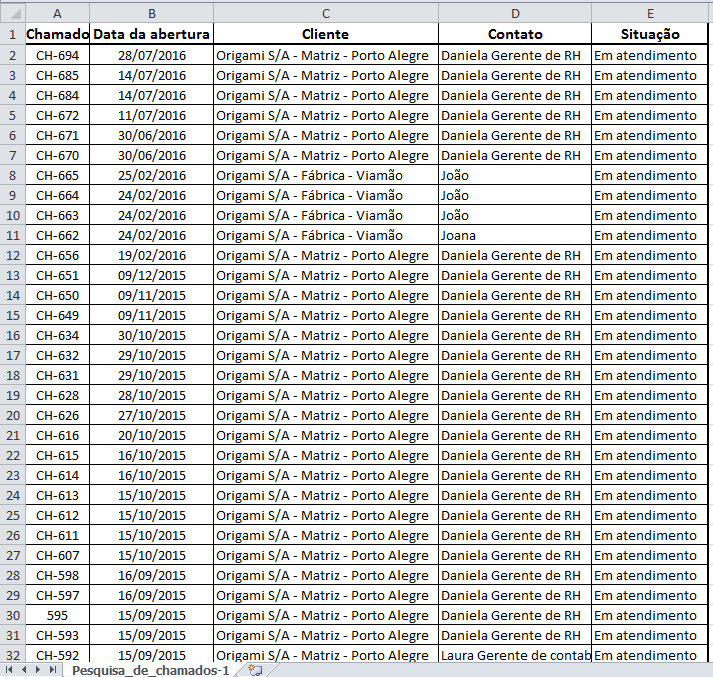
Task: Select date cell 28/10/2015
Action: 151,396
